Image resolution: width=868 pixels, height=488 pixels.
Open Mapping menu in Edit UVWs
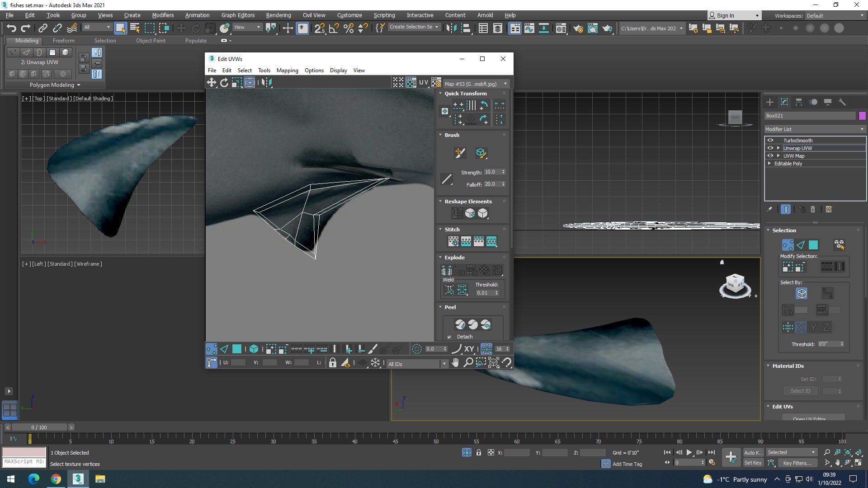pyautogui.click(x=287, y=70)
